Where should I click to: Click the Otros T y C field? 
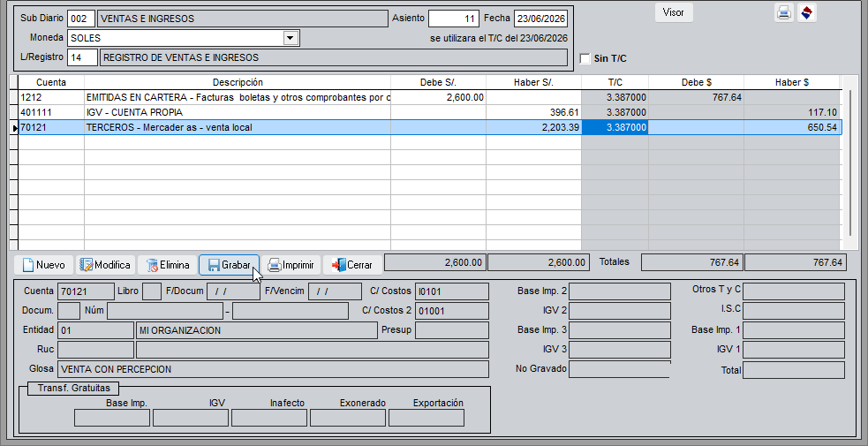794,291
